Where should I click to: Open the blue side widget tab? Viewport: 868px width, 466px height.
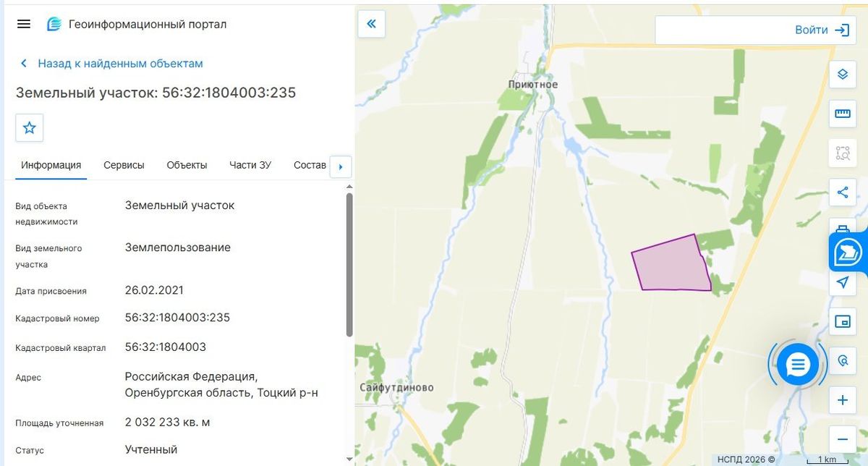coord(848,253)
